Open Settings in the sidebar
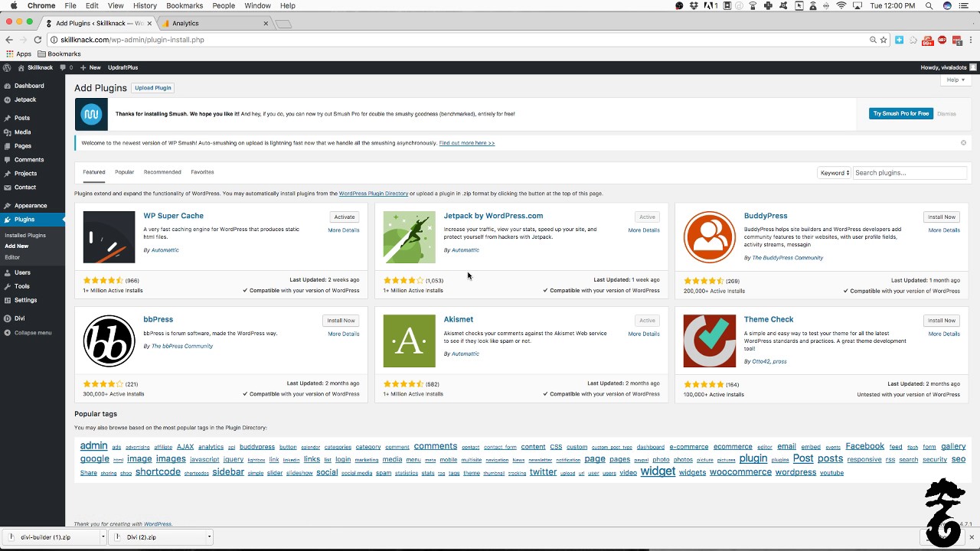980x551 pixels. (25, 300)
